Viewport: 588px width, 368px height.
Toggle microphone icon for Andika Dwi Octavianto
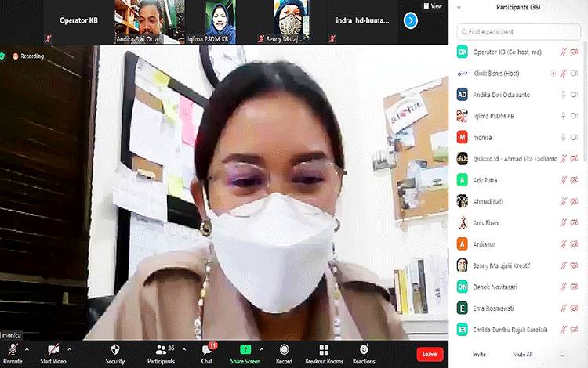tap(563, 95)
